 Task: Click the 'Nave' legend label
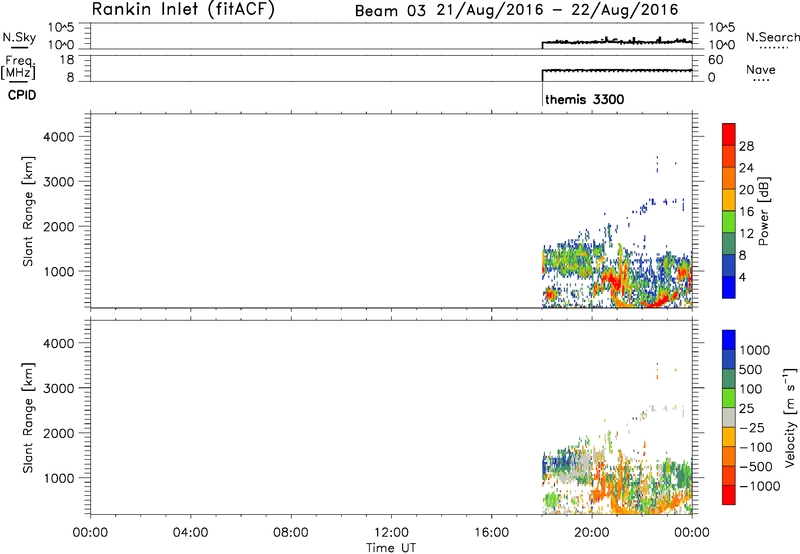(761, 69)
